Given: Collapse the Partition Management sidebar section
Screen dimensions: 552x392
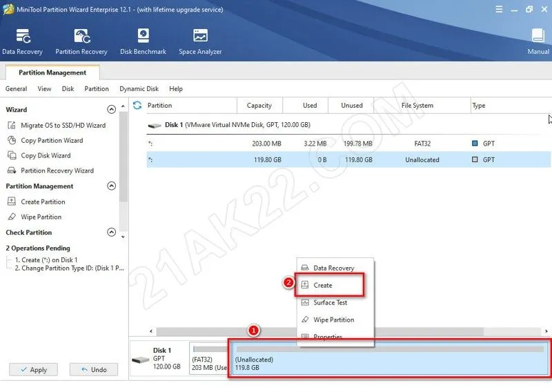Looking at the screenshot, I should 111,186.
